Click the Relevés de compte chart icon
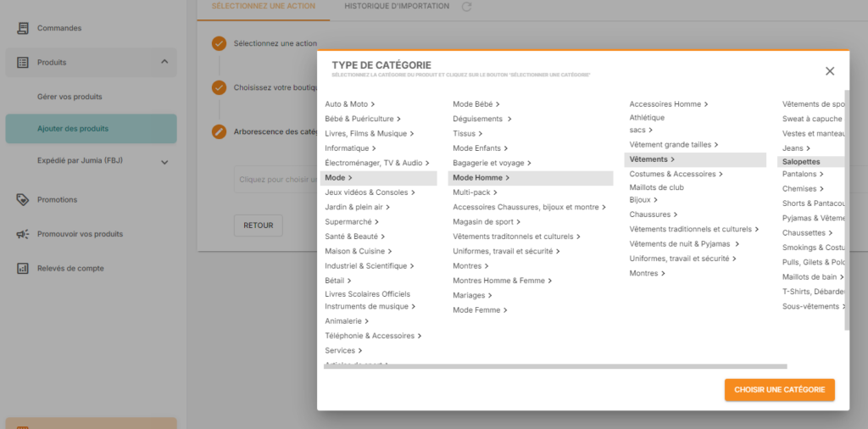This screenshot has width=868, height=429. coord(23,269)
